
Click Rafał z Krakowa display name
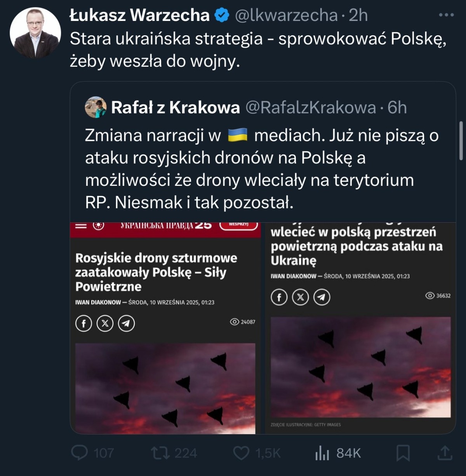[x=176, y=108]
